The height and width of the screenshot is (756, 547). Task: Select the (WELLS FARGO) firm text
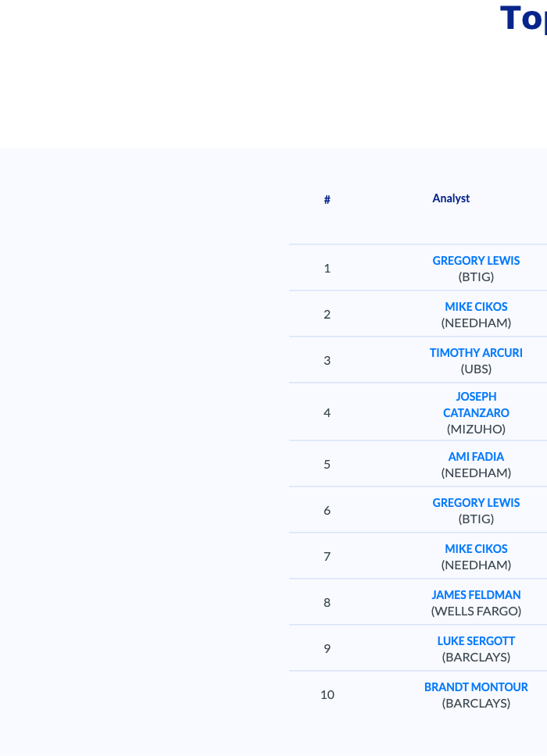[x=476, y=611]
